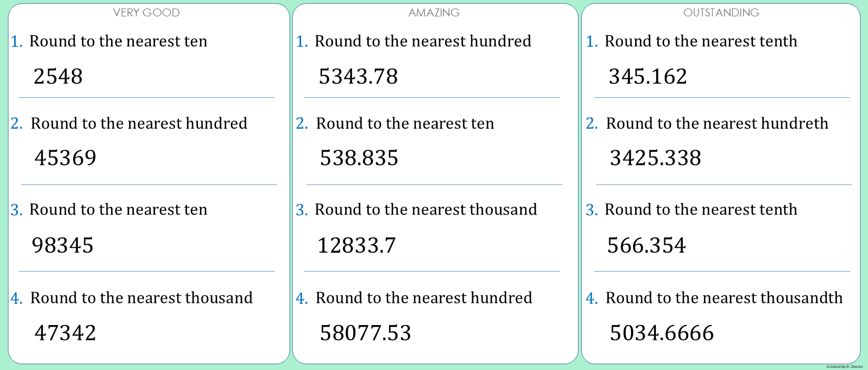Click on the number 47342
This screenshot has height=370, width=868.
(x=66, y=333)
